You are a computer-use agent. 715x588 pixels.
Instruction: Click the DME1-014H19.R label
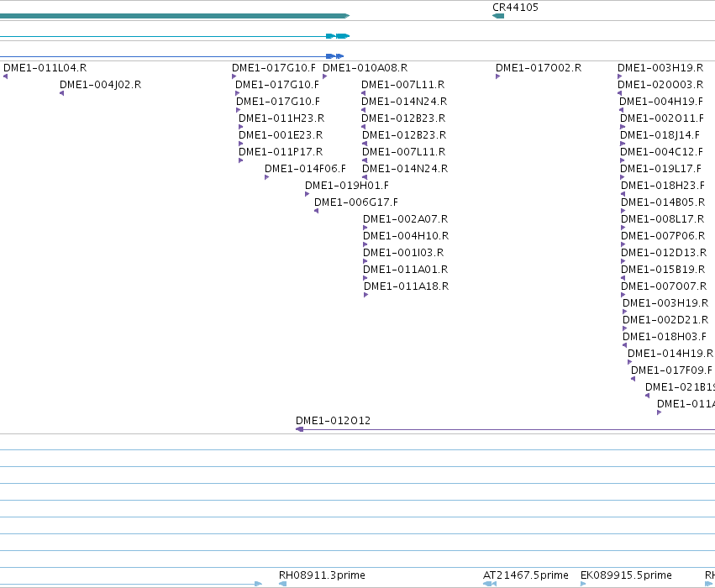point(670,354)
